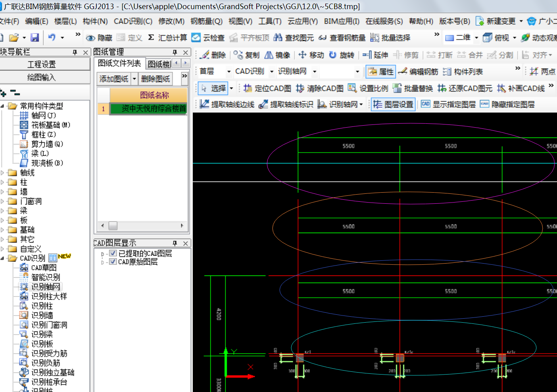Close the 图纸管理 panel
Viewport: 557px width, 392px height.
pyautogui.click(x=185, y=52)
